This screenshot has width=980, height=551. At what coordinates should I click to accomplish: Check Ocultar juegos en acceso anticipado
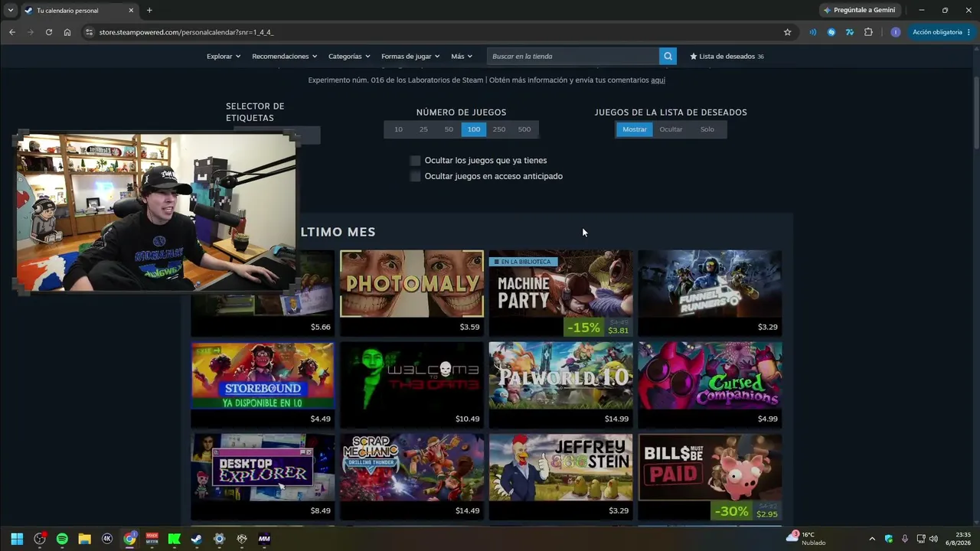pyautogui.click(x=416, y=176)
